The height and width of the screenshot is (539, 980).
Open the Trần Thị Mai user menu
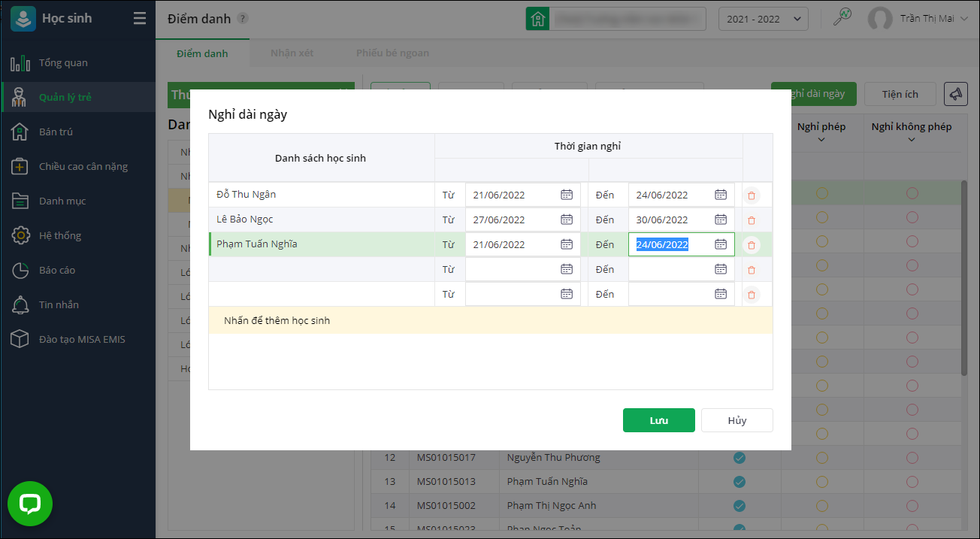918,19
